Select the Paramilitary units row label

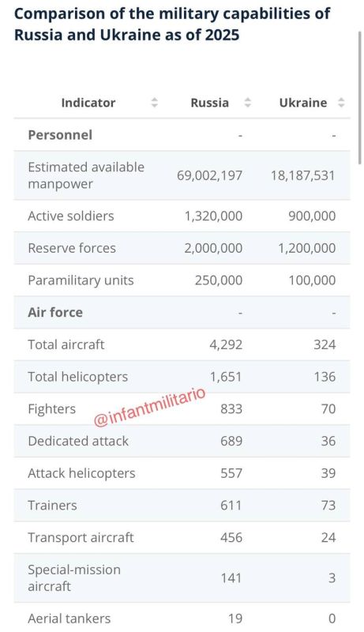point(81,280)
